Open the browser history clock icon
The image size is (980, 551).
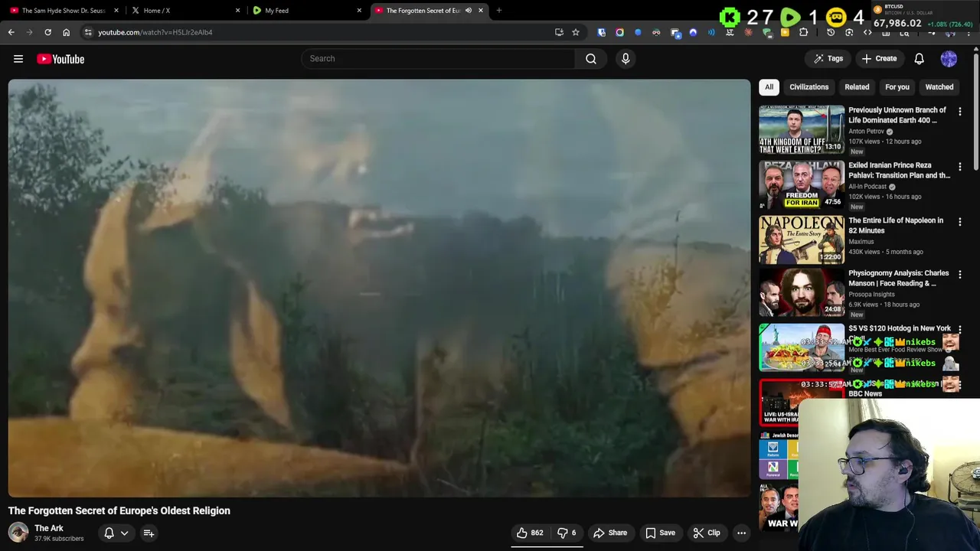(x=831, y=32)
